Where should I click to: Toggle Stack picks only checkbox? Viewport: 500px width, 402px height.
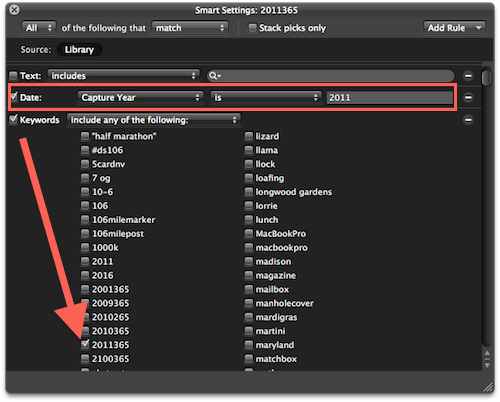pos(253,28)
